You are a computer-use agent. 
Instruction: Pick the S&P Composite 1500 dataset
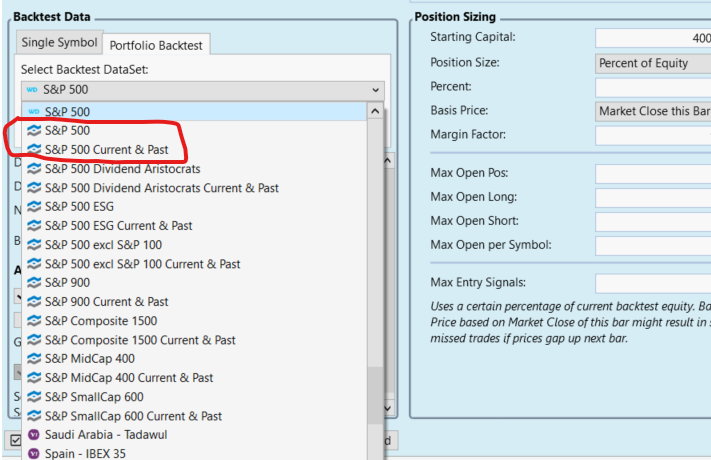[194, 321]
